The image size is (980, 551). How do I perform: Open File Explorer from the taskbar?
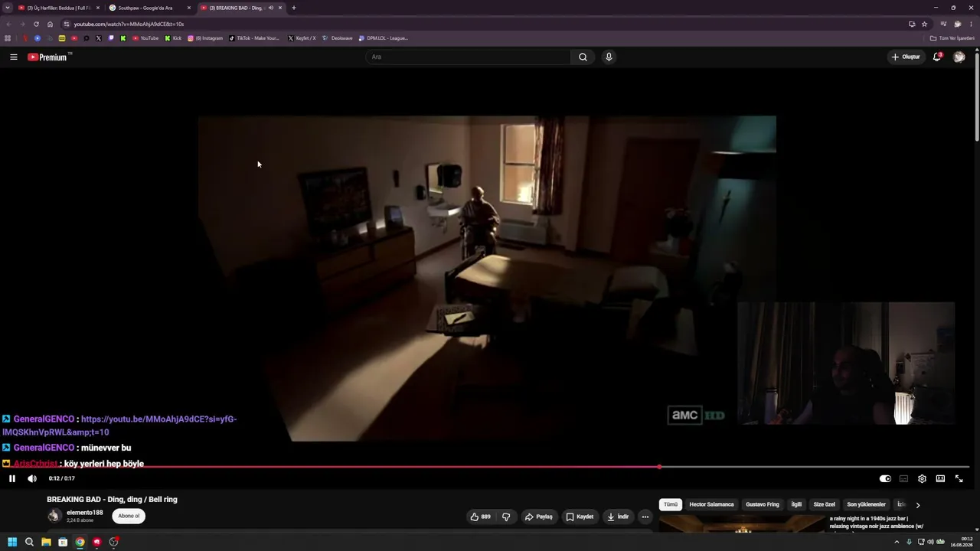pyautogui.click(x=46, y=542)
